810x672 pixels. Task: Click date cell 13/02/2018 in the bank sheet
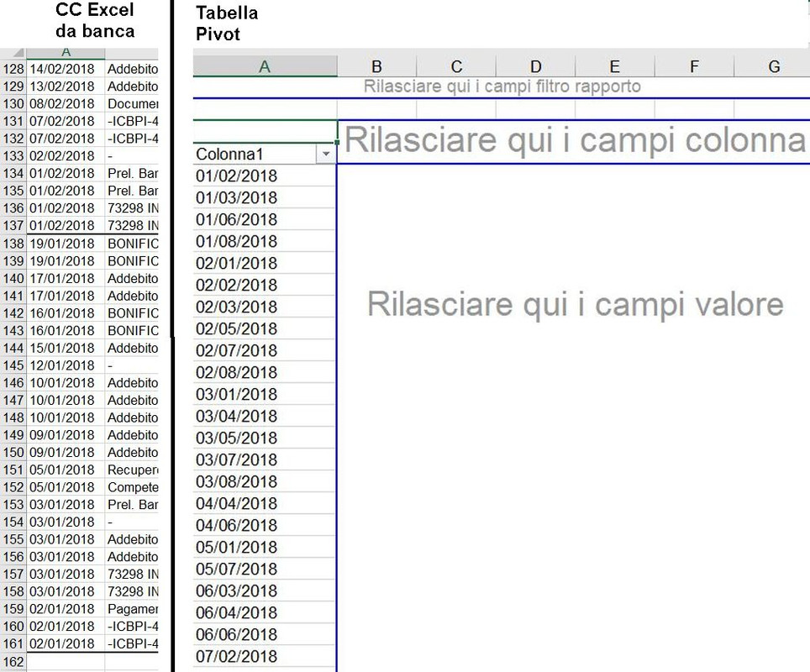pos(66,87)
